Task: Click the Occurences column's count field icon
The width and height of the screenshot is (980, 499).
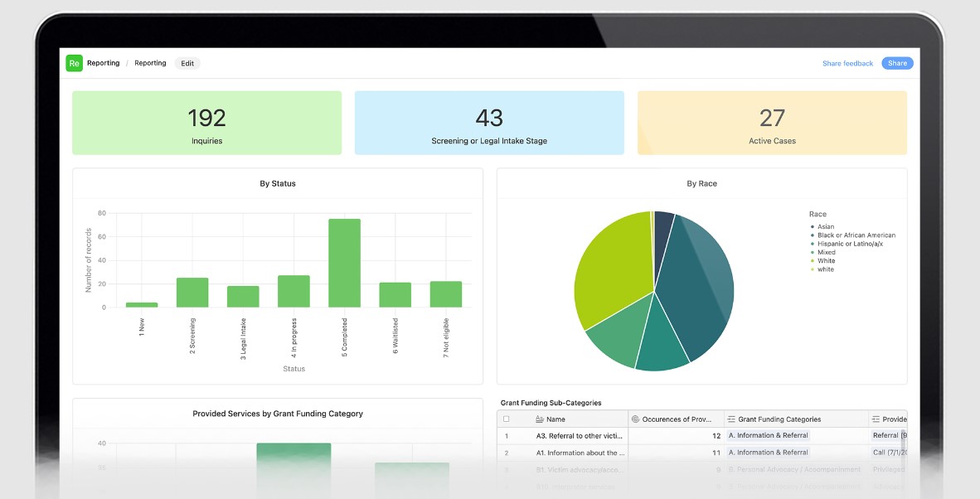Action: pos(635,419)
